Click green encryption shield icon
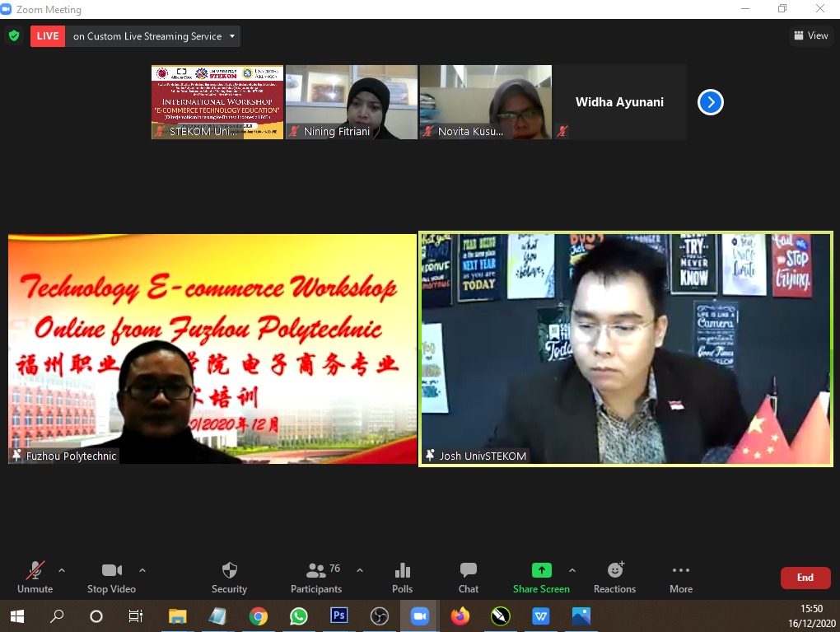Image resolution: width=840 pixels, height=632 pixels. (x=15, y=36)
